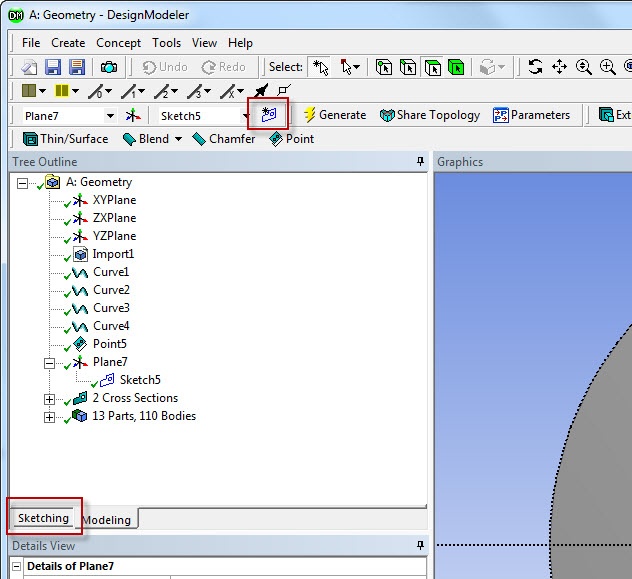Open the File menu

[x=31, y=43]
